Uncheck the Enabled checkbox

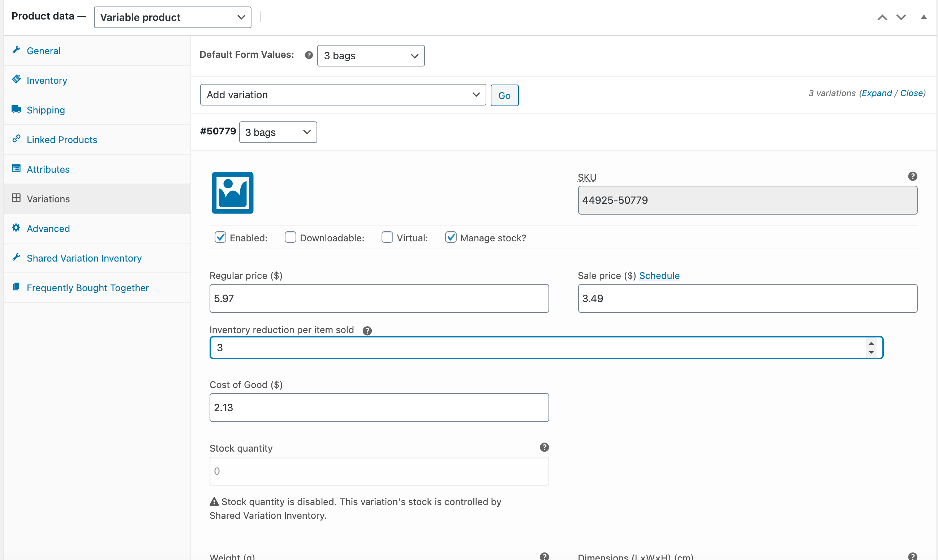pos(220,237)
